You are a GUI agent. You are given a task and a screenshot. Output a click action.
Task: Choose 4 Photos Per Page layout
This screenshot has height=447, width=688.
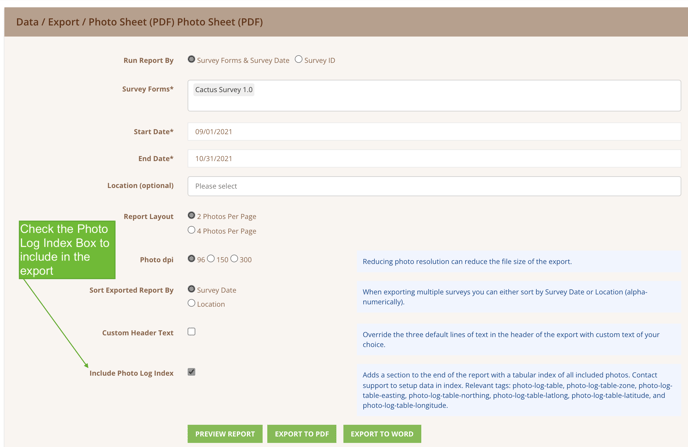coord(191,230)
